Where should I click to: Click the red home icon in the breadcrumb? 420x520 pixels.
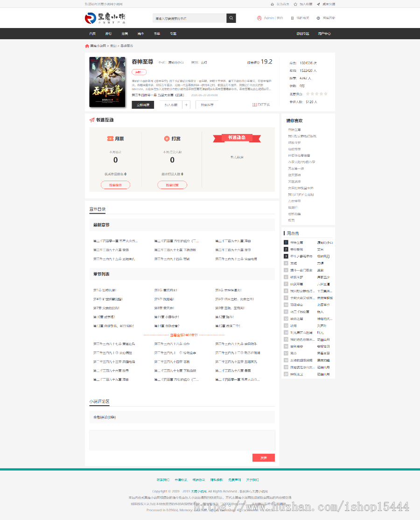(x=87, y=46)
